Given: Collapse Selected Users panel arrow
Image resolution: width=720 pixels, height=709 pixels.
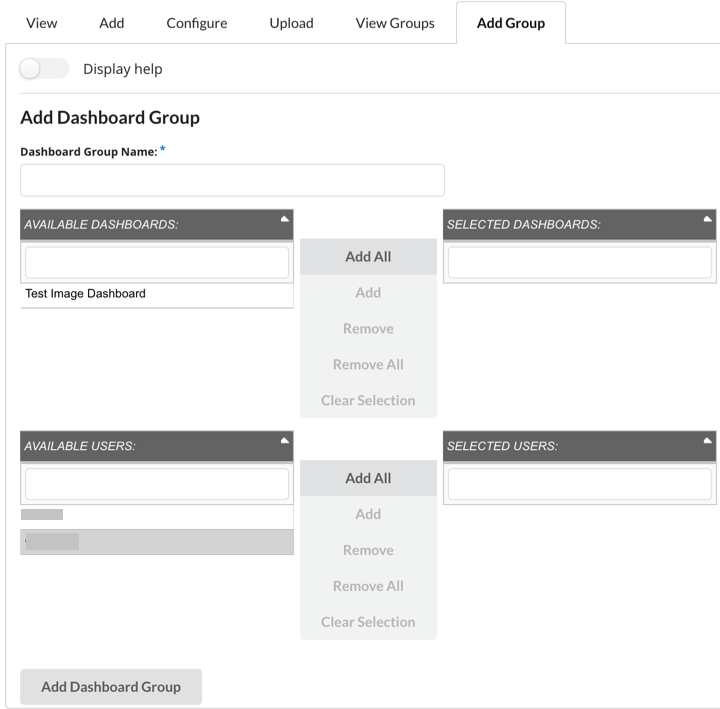Looking at the screenshot, I should pos(708,441).
